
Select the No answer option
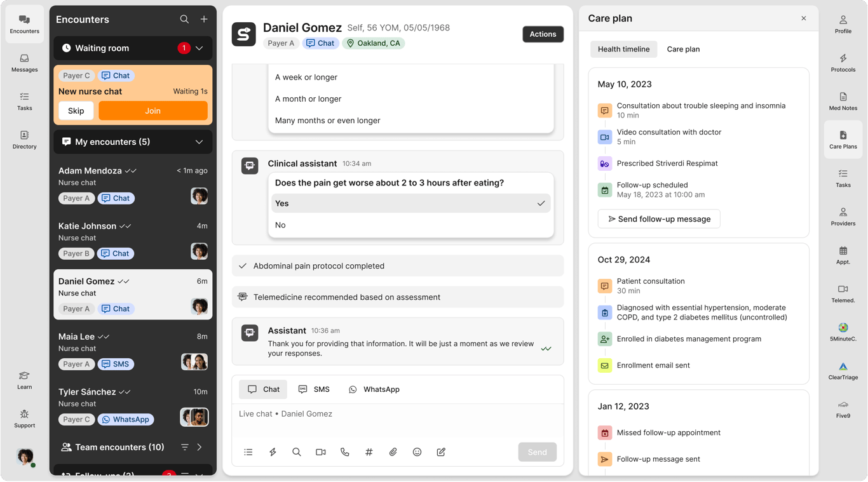(x=410, y=225)
